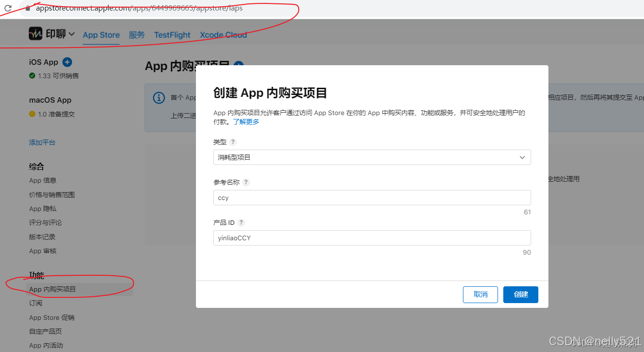Click the help icon next to 参考名称

pyautogui.click(x=246, y=182)
